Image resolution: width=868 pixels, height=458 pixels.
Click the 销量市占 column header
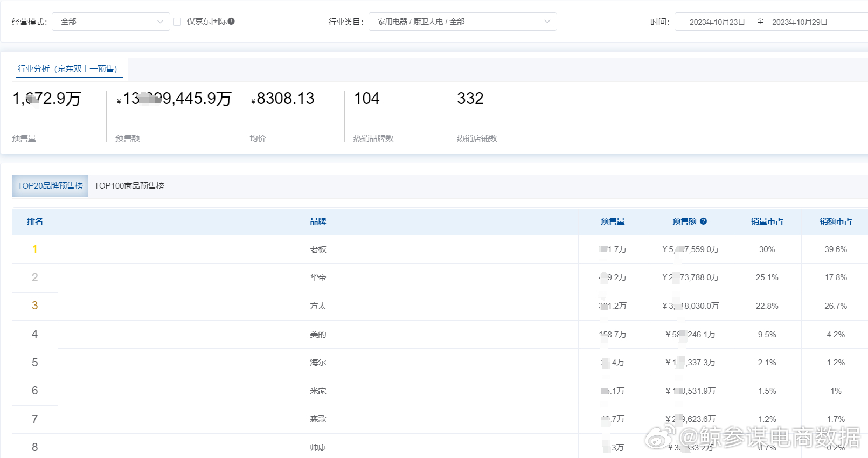(x=767, y=221)
